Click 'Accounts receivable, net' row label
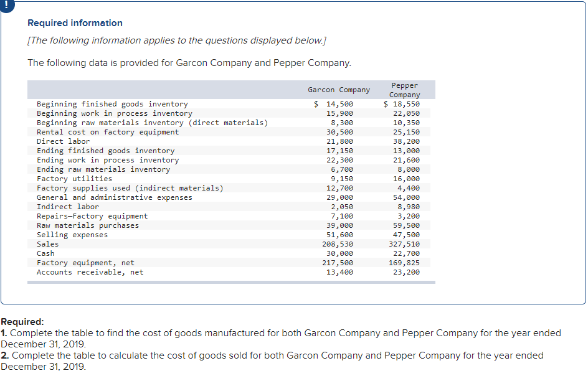This screenshot has width=588, height=386. (x=90, y=273)
